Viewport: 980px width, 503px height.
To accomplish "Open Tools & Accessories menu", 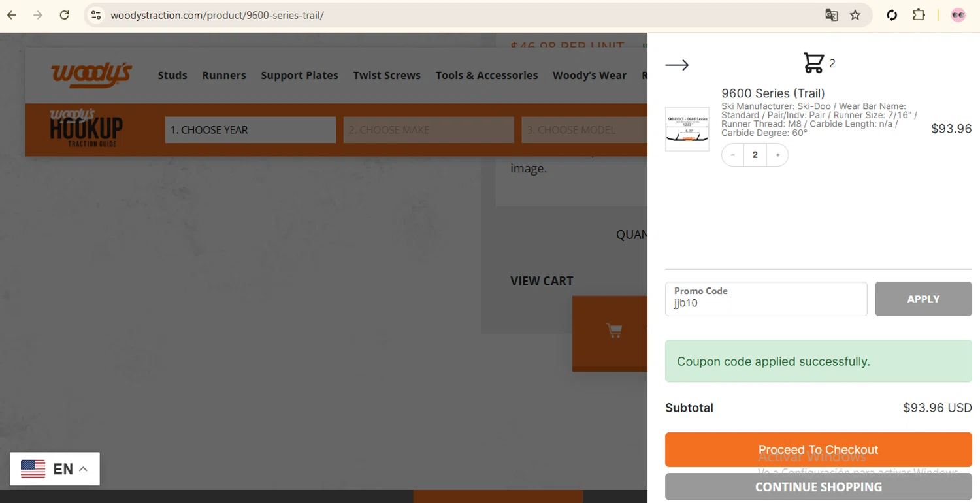I will [x=487, y=75].
